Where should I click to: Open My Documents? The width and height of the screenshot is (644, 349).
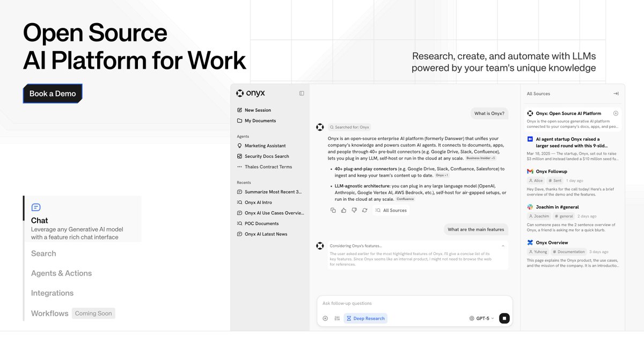point(257,121)
